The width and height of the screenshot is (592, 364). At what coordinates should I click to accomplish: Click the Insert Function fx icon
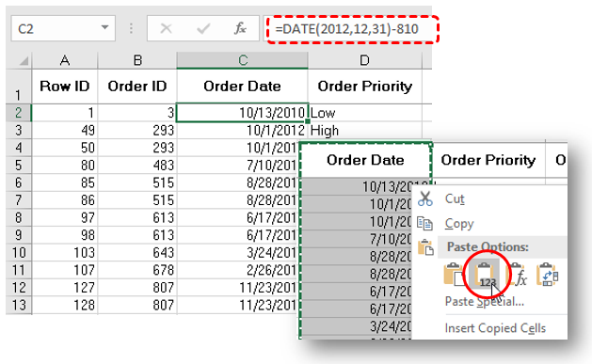(x=240, y=28)
